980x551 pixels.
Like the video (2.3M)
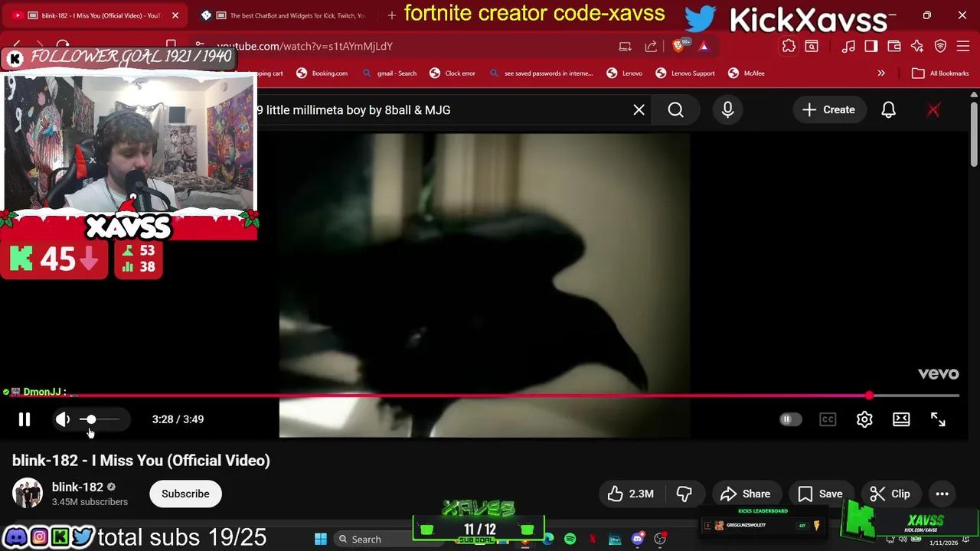631,494
